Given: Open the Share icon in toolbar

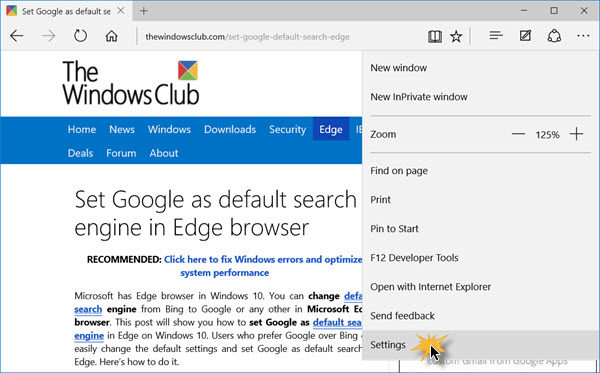Looking at the screenshot, I should tap(554, 36).
